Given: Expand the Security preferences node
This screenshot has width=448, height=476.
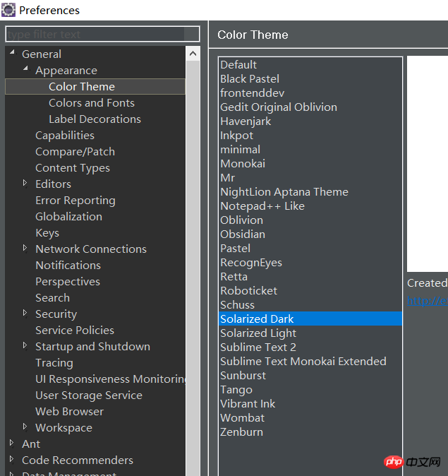Looking at the screenshot, I should (25, 313).
